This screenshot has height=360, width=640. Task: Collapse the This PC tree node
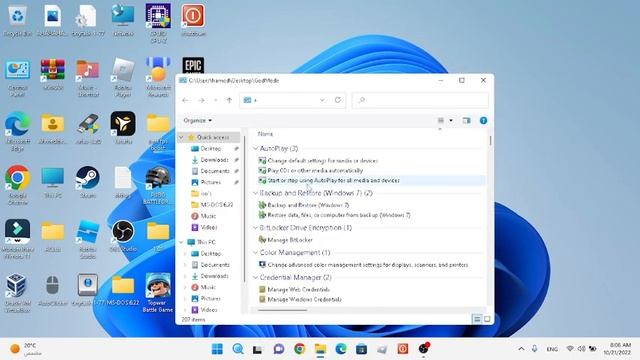181,242
